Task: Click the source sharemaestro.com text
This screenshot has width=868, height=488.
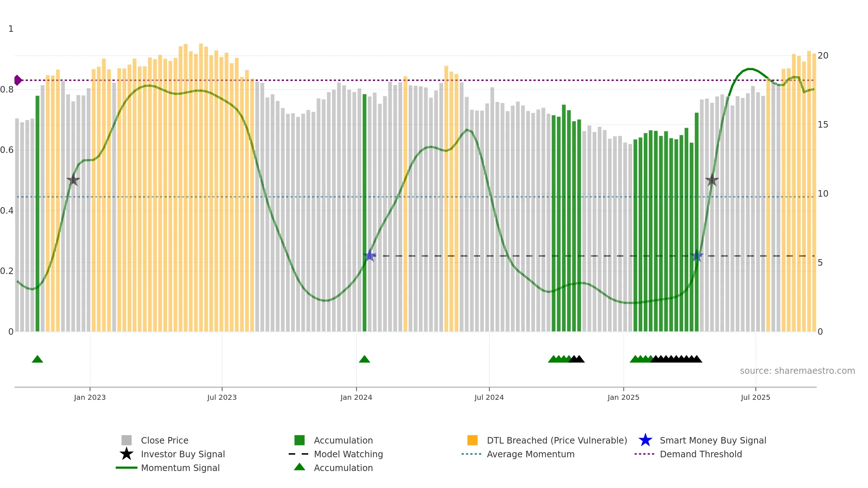Action: (x=797, y=371)
